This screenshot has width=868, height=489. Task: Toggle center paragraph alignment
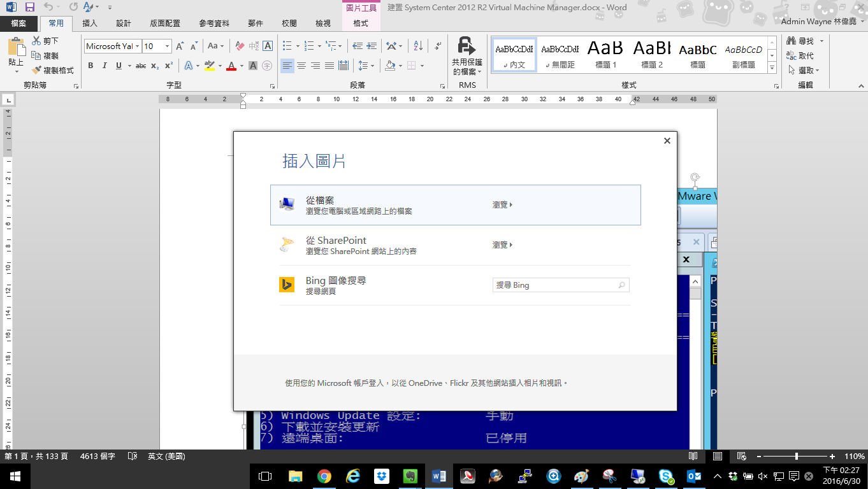(x=301, y=66)
